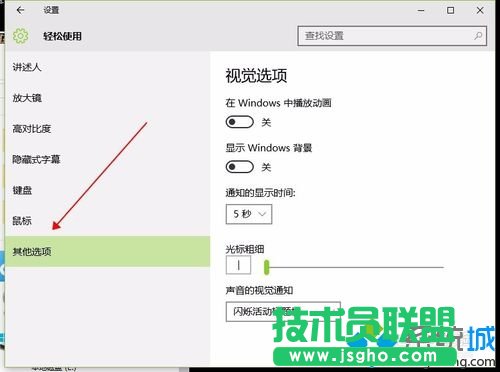This screenshot has width=500, height=372.
Task: Click the 轻松使用 title text
Action: coord(62,36)
